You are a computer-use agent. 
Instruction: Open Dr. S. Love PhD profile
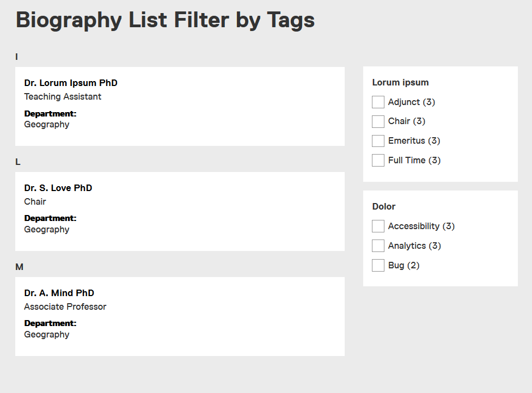tap(58, 188)
